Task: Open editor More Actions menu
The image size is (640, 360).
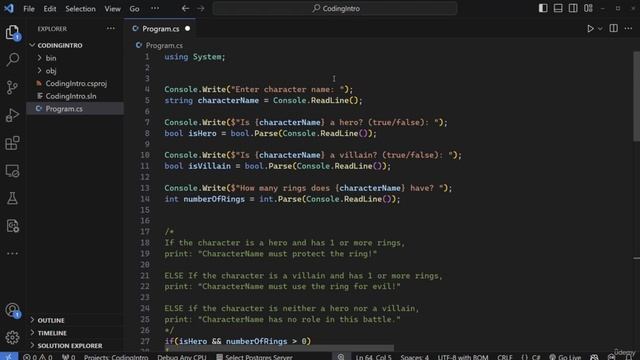Action: point(628,28)
